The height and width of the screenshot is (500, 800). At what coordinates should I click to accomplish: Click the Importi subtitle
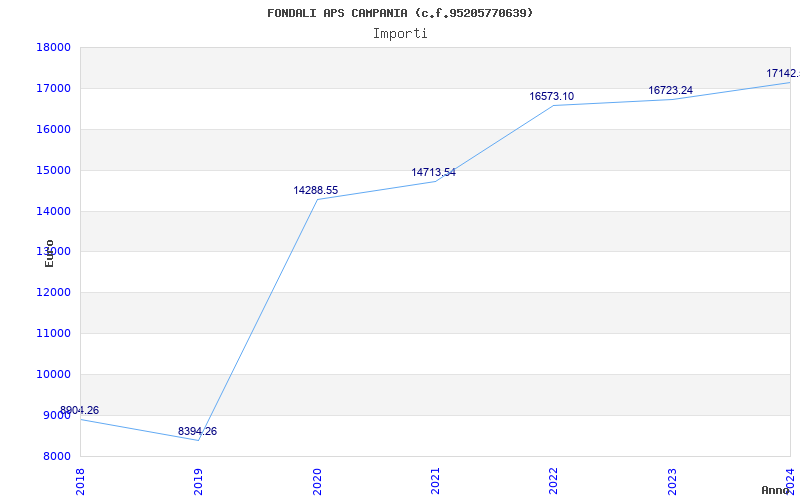400,34
